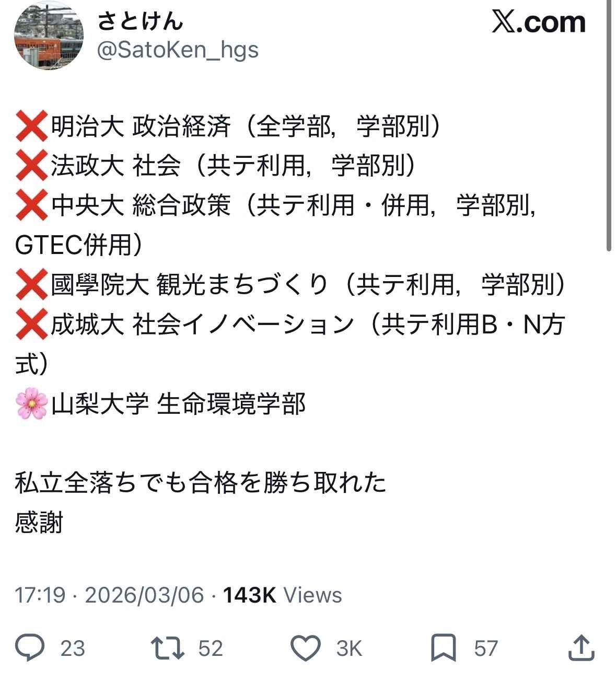The width and height of the screenshot is (616, 682).
Task: Click the red cross beside 成城大
Action: pyautogui.click(x=31, y=325)
